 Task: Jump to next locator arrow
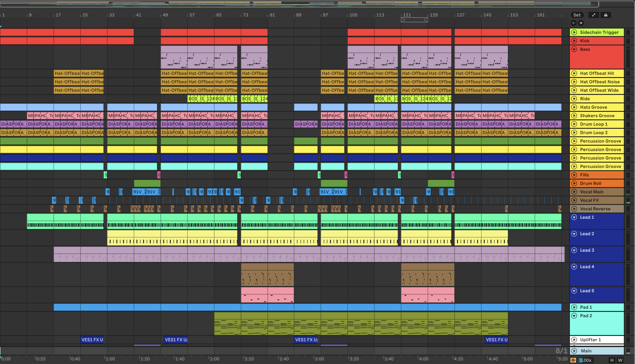pos(581,23)
